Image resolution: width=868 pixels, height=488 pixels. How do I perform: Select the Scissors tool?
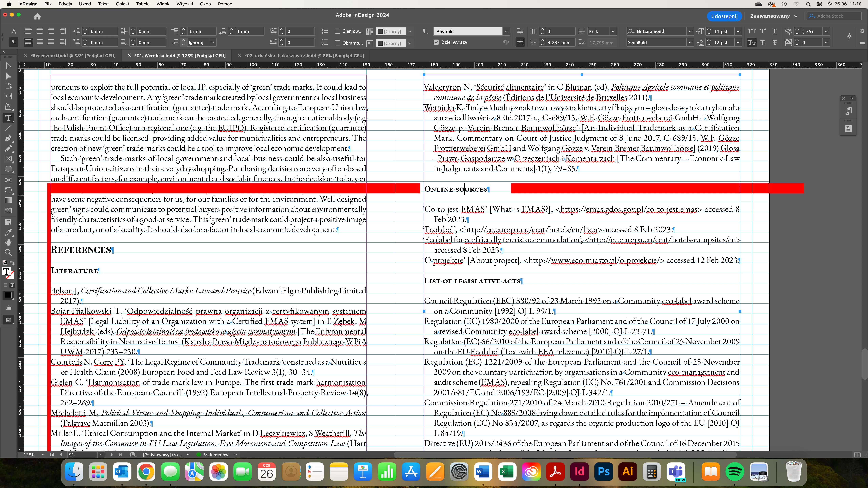coord(8,180)
